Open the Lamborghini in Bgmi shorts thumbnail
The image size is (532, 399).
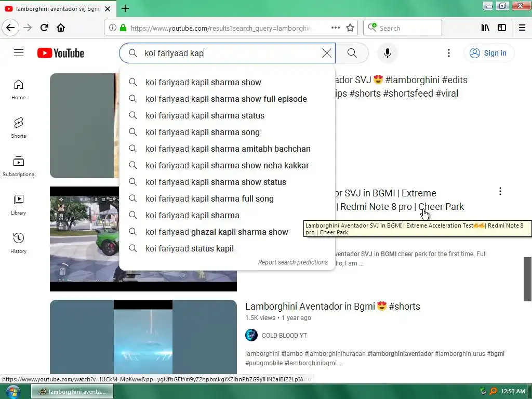click(143, 337)
